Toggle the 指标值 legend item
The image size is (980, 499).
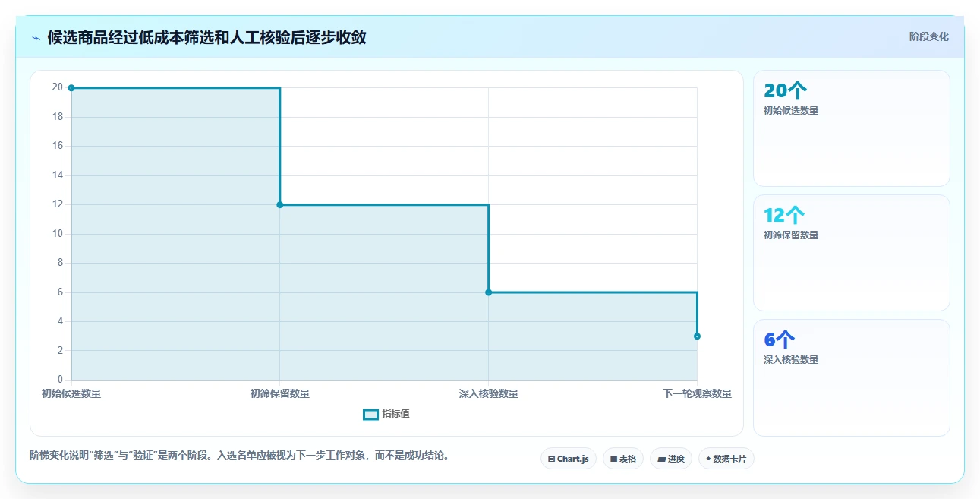click(386, 414)
